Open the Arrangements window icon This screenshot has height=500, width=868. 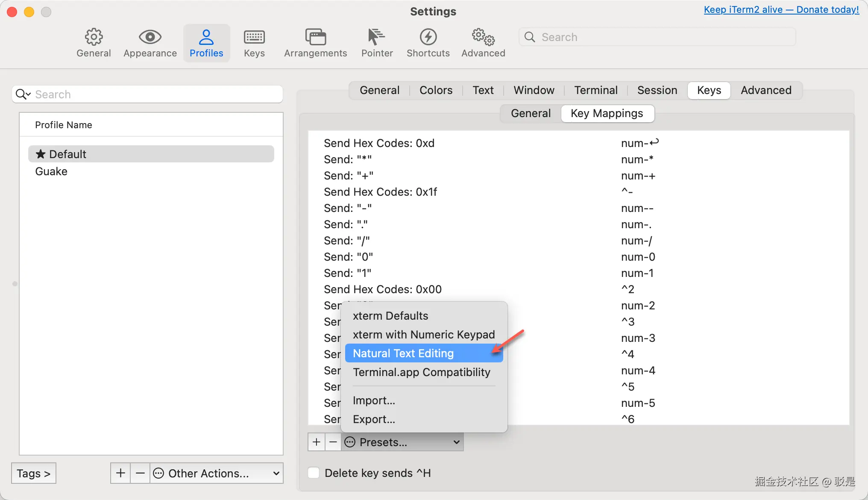tap(315, 38)
